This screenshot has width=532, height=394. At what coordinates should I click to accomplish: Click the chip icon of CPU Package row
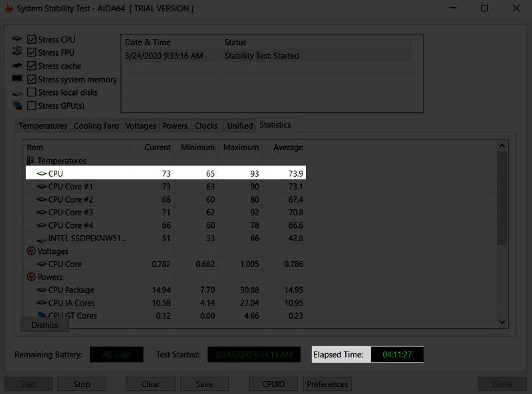pyautogui.click(x=41, y=290)
